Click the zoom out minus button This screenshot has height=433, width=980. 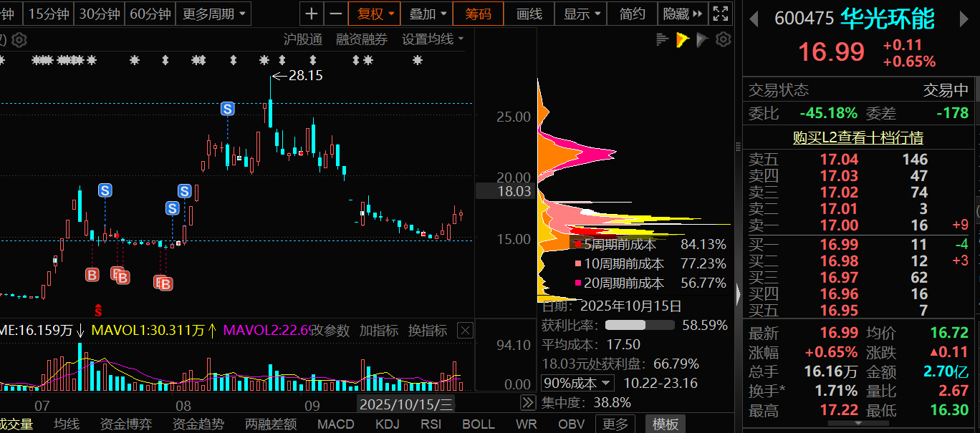[335, 14]
